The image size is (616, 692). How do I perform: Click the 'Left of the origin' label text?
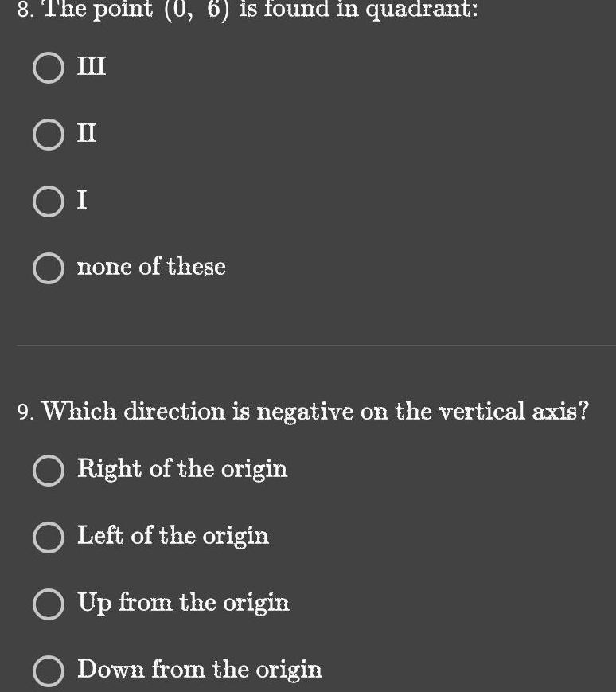(x=173, y=537)
